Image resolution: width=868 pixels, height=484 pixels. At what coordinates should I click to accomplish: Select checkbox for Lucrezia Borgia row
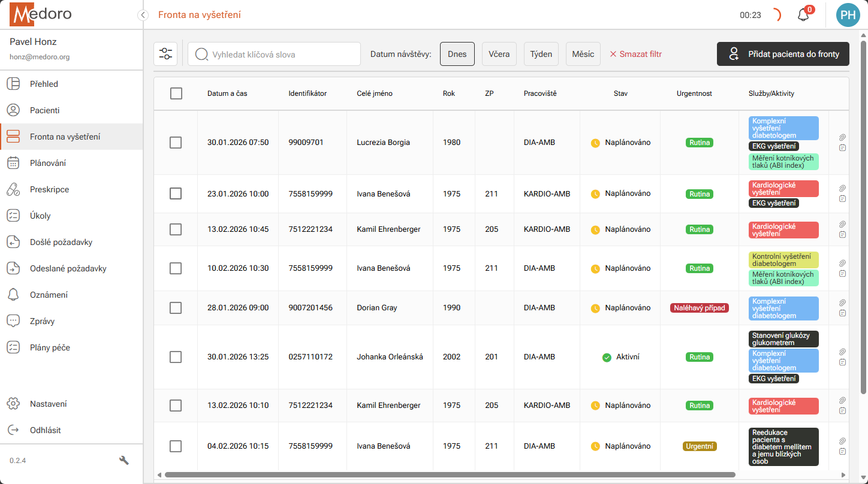(176, 143)
